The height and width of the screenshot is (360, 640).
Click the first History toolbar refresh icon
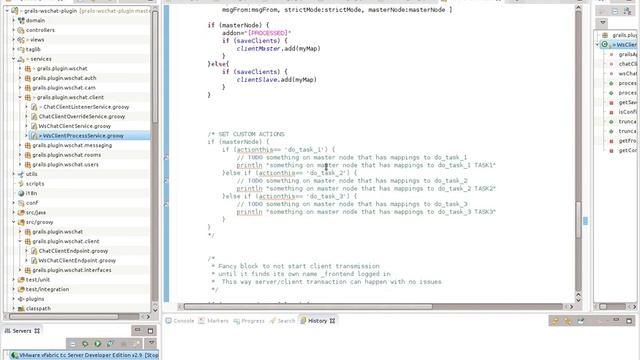555,321
